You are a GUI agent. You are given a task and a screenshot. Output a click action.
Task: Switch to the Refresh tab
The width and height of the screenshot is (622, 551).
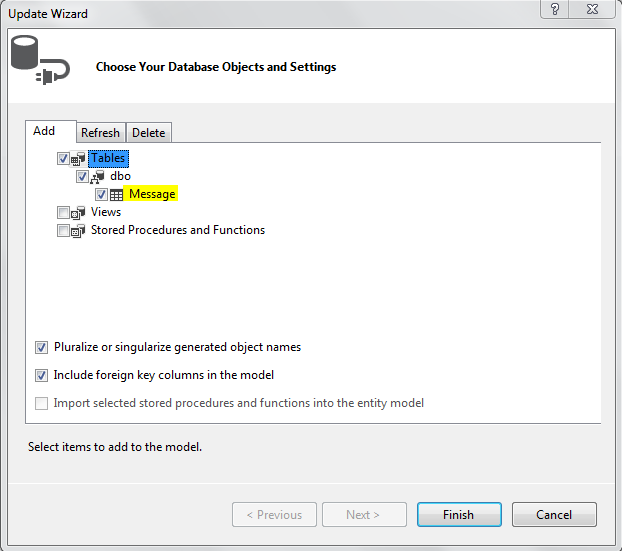click(100, 133)
